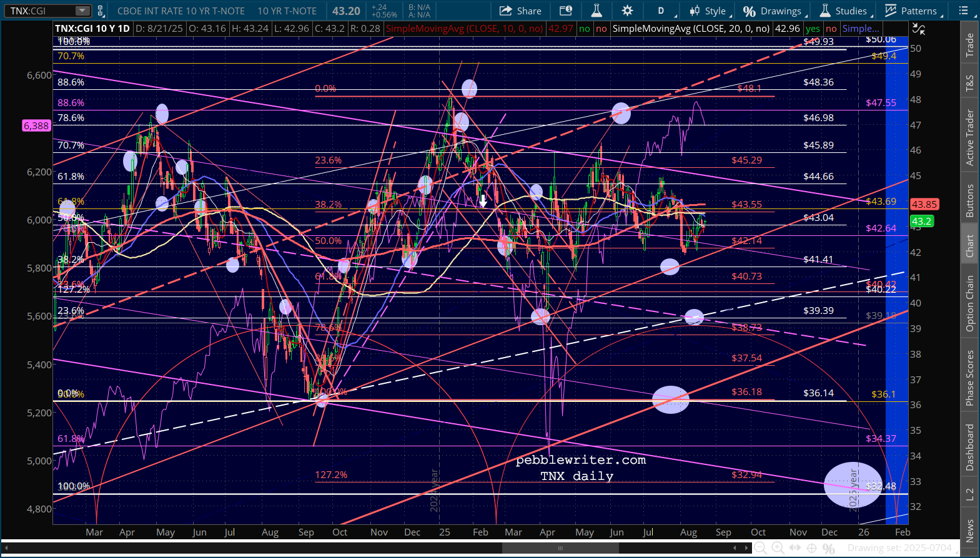Click the red SimpleMovingAvg (CLOSE, 10...) label

465,29
